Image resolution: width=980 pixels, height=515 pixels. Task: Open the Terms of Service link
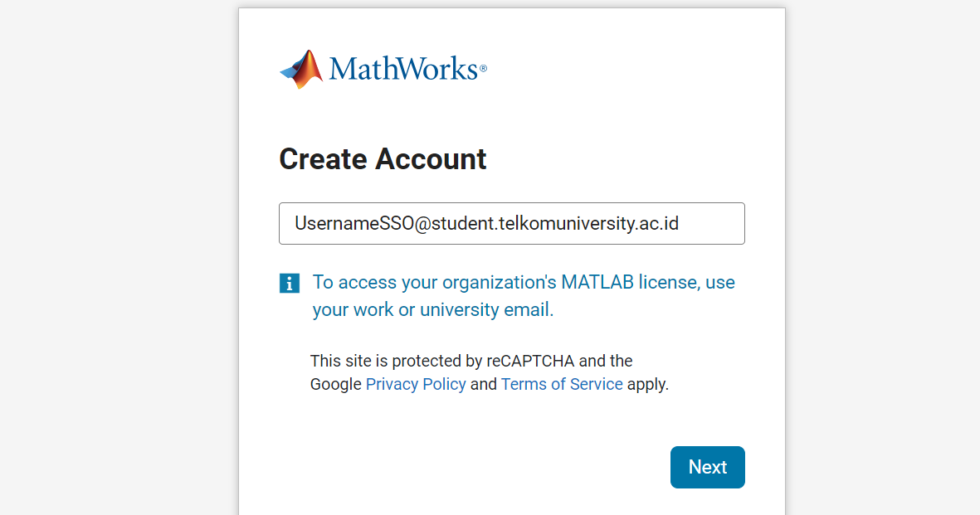562,384
